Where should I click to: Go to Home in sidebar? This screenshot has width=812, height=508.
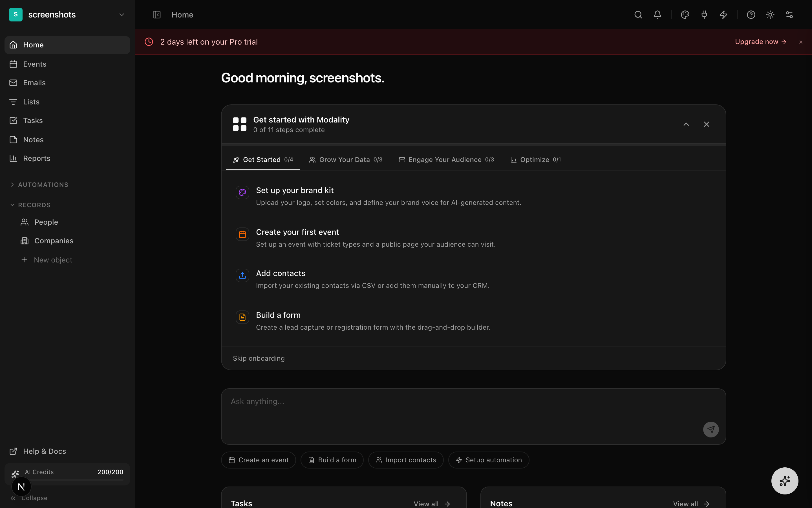[67, 45]
